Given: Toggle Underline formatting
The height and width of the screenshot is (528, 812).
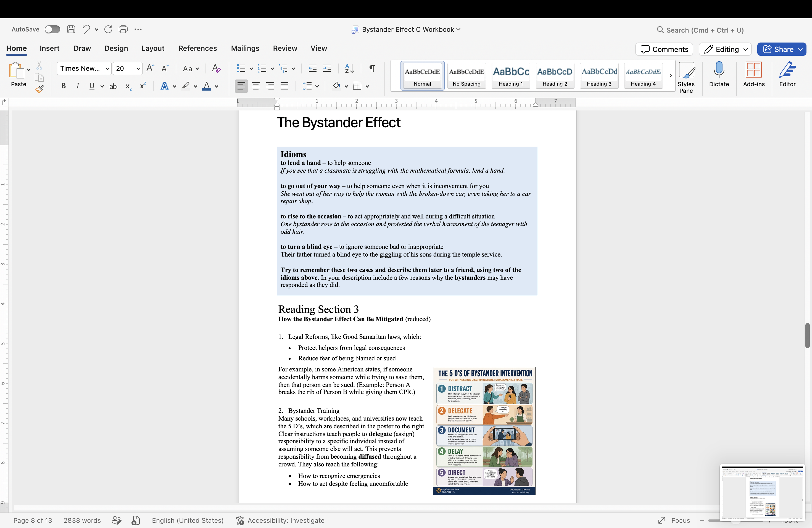Looking at the screenshot, I should [92, 86].
